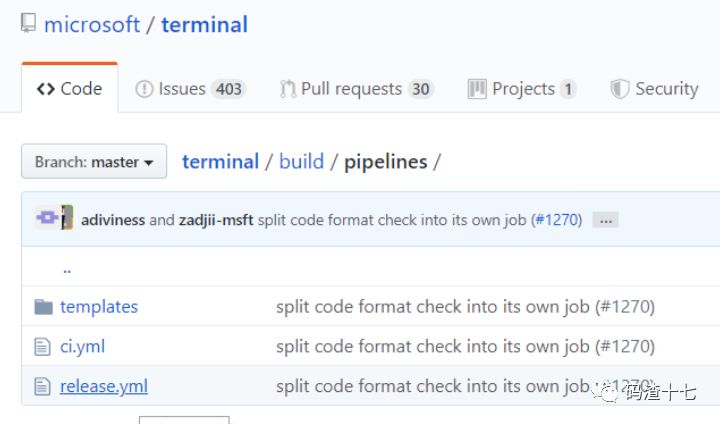Open commit message on templates row
Viewport: 720px width, 424px height.
pos(465,307)
